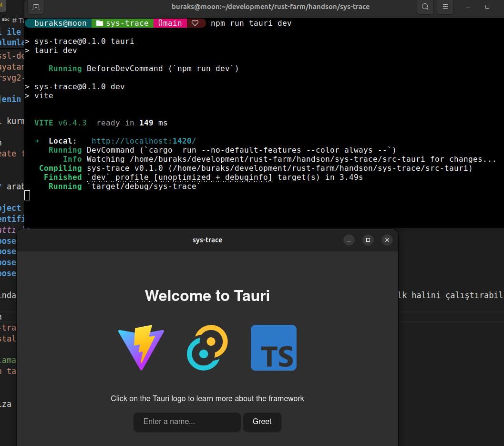Open the terminal hamburger menu
This screenshot has width=504, height=446.
pyautogui.click(x=445, y=7)
